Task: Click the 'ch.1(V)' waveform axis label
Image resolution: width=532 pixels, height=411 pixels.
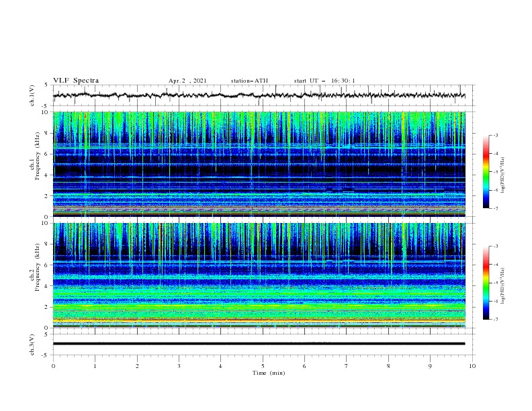Action: click(x=32, y=95)
